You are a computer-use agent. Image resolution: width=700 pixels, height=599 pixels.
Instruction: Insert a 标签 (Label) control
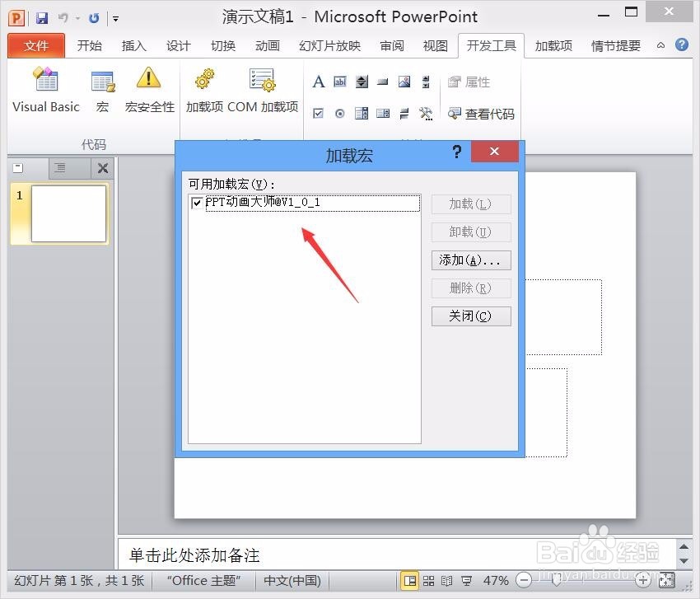319,82
